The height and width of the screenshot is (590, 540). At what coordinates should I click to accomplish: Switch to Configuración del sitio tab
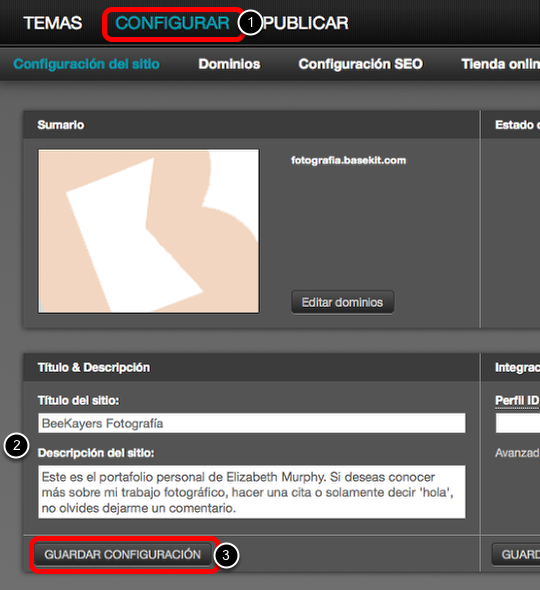tap(87, 64)
